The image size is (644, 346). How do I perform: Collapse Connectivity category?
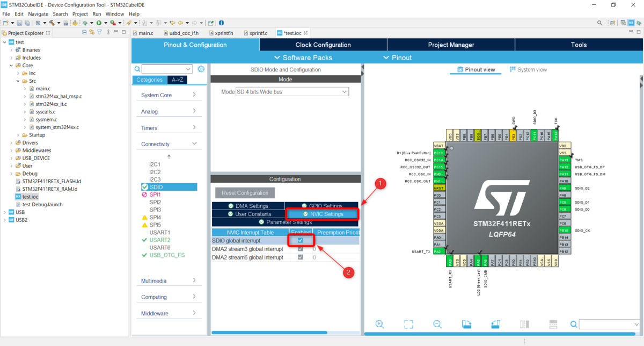pyautogui.click(x=169, y=144)
